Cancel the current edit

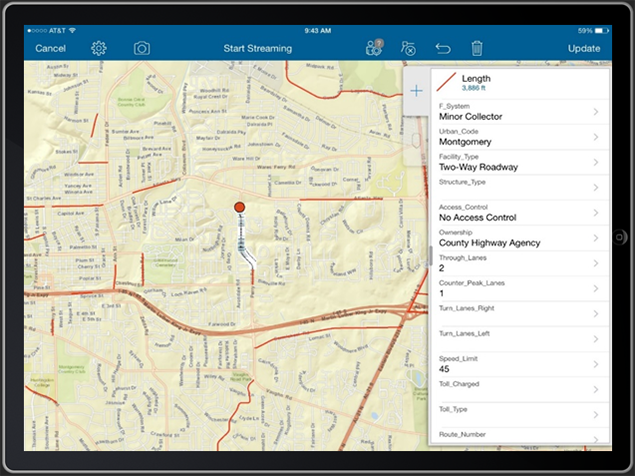click(x=50, y=49)
